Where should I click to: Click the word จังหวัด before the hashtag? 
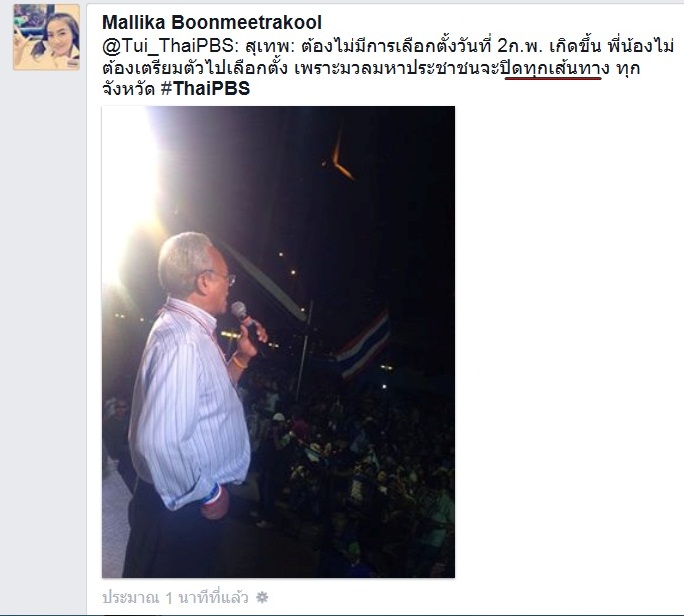click(x=128, y=89)
